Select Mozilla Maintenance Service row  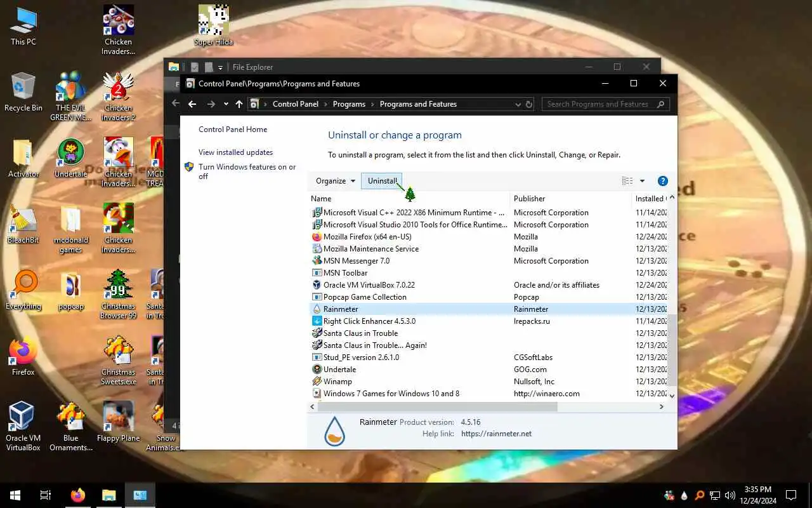coord(488,249)
